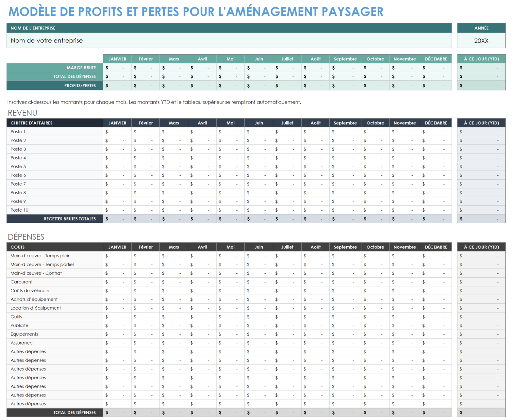Select the Juin header in the revenue table
The image size is (514, 420).
(259, 123)
